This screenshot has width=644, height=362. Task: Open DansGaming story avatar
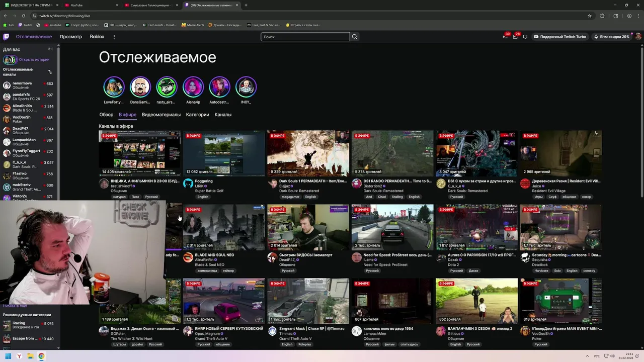click(140, 87)
